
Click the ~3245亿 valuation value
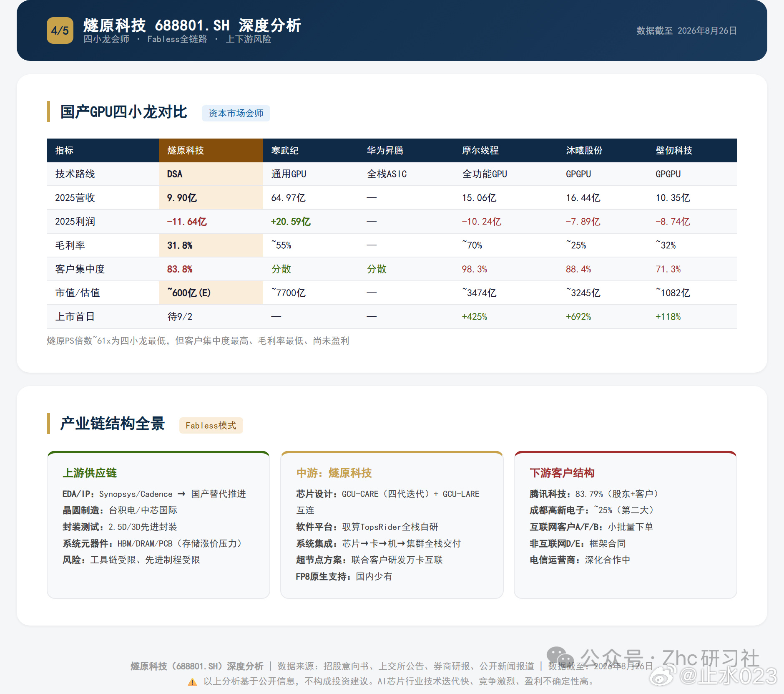tap(583, 293)
